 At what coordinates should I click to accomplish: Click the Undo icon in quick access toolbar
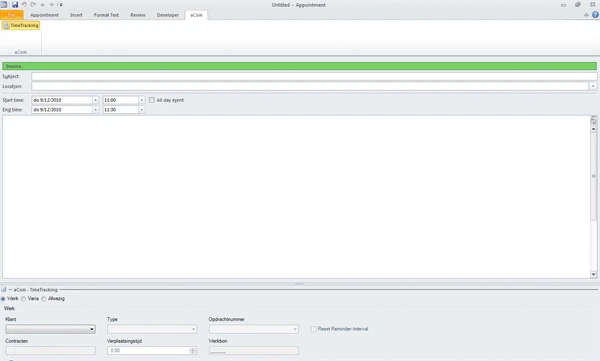24,5
